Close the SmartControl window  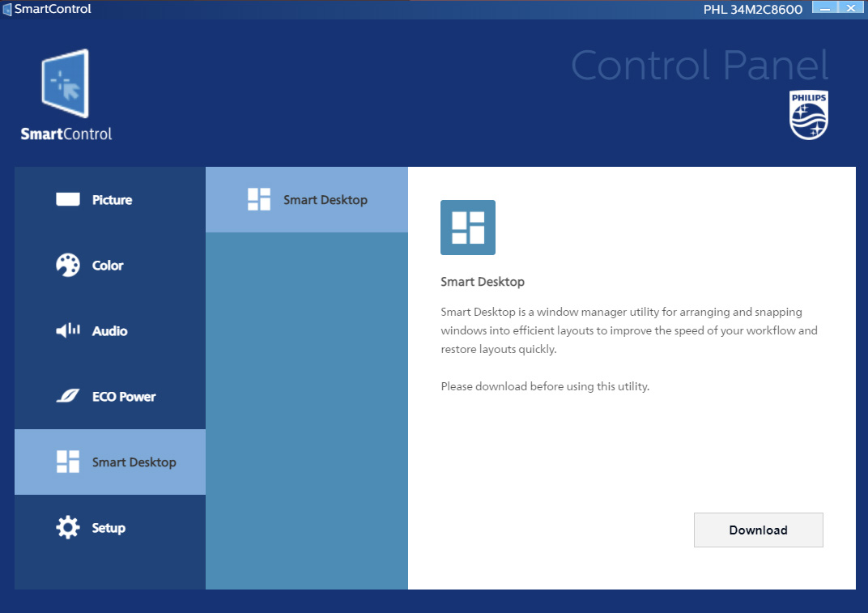(x=851, y=7)
